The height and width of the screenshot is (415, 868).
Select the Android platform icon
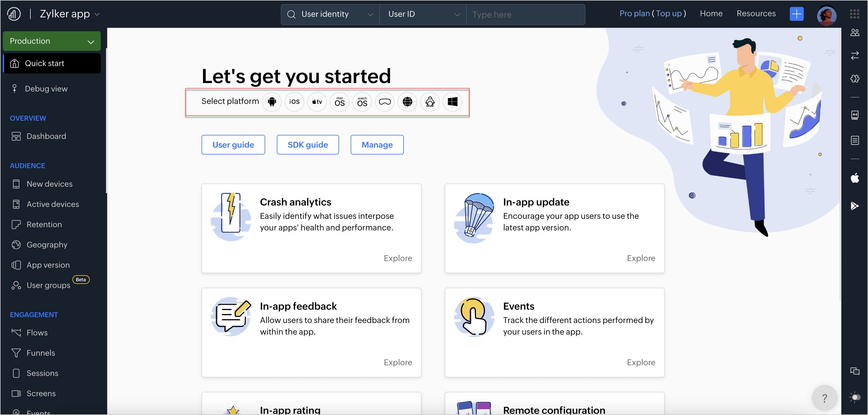(x=272, y=102)
